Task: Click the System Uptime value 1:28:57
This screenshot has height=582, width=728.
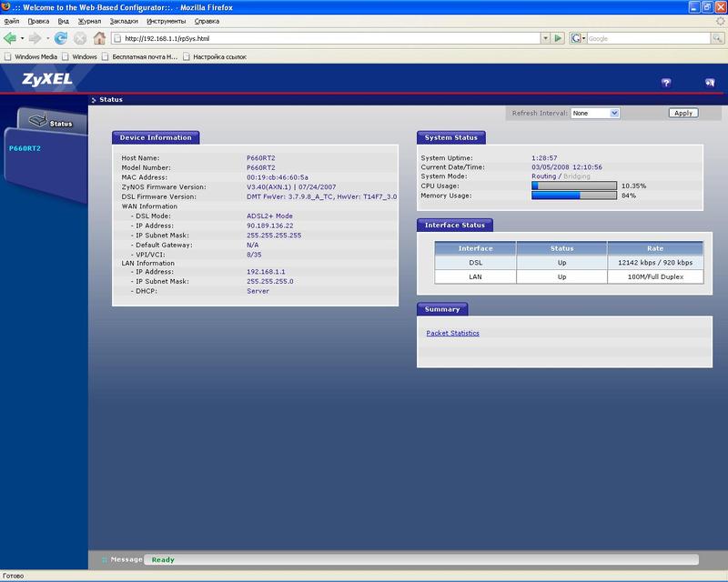Action: [x=544, y=158]
